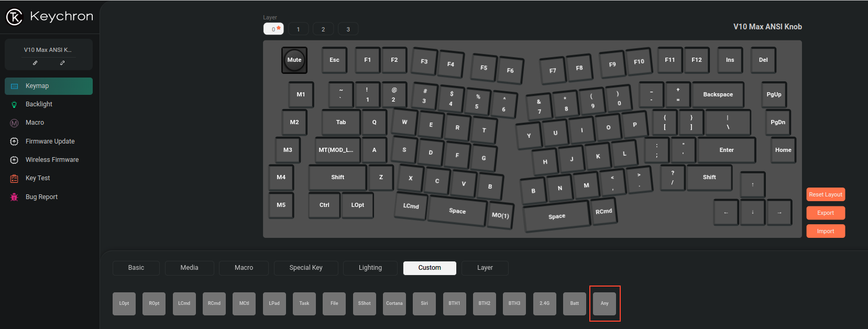Select the MO(1) key

click(500, 215)
